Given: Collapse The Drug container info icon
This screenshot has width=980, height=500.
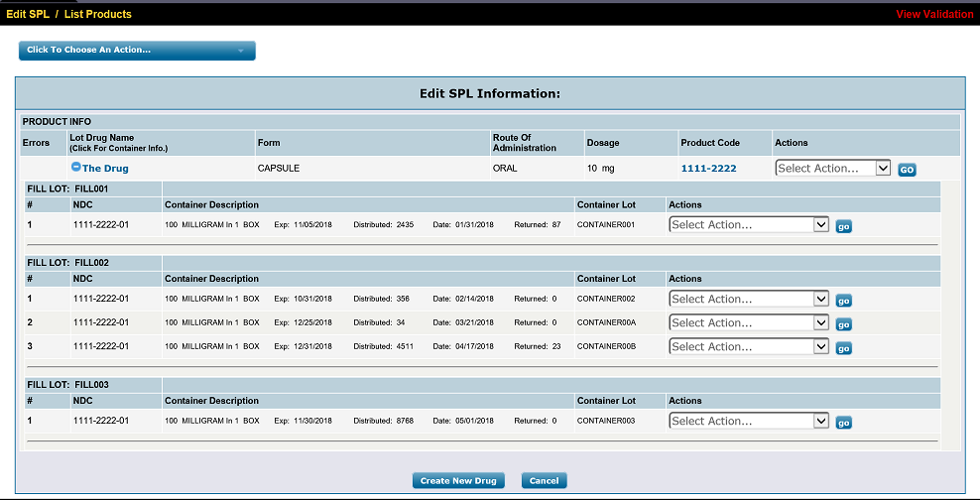Looking at the screenshot, I should tap(75, 168).
